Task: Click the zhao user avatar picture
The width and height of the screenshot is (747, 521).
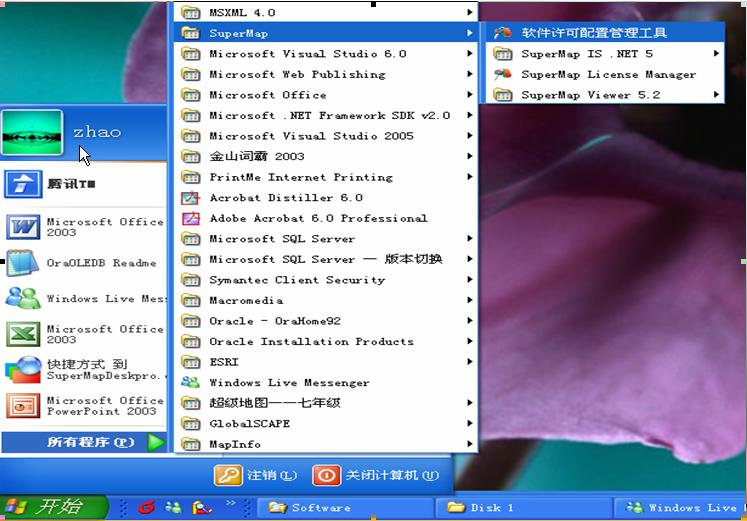Action: click(x=32, y=133)
